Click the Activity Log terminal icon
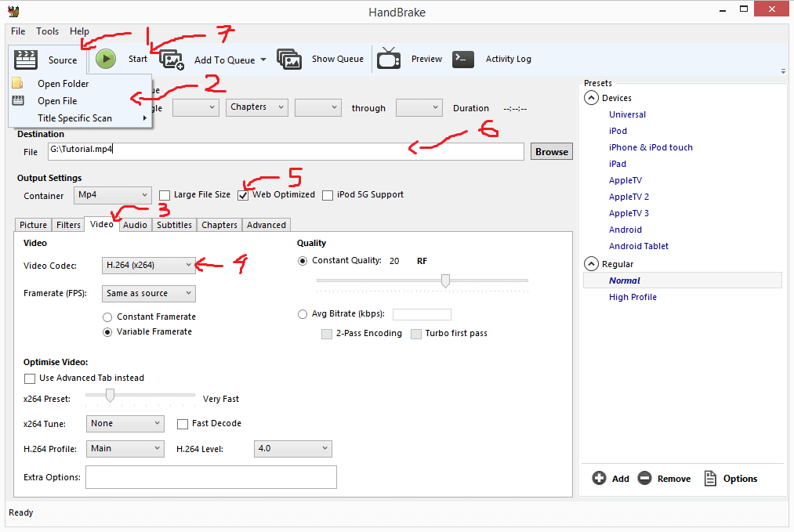The width and height of the screenshot is (794, 532). click(462, 60)
